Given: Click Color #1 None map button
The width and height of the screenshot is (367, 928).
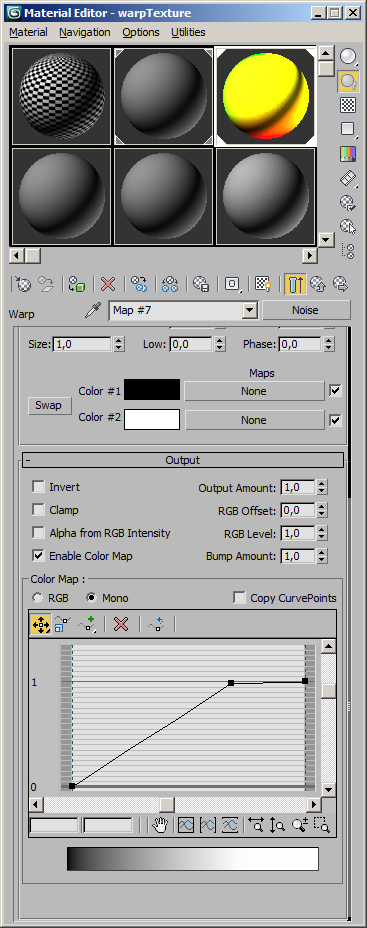Looking at the screenshot, I should coord(254,391).
